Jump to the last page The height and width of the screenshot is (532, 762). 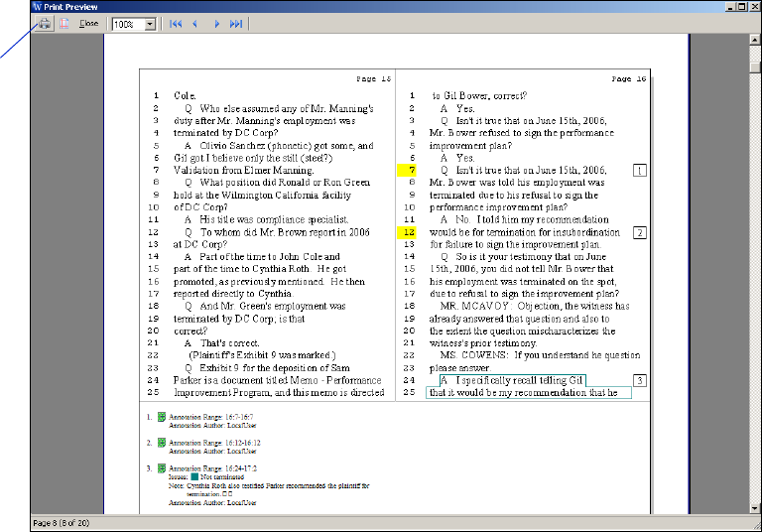(x=236, y=23)
